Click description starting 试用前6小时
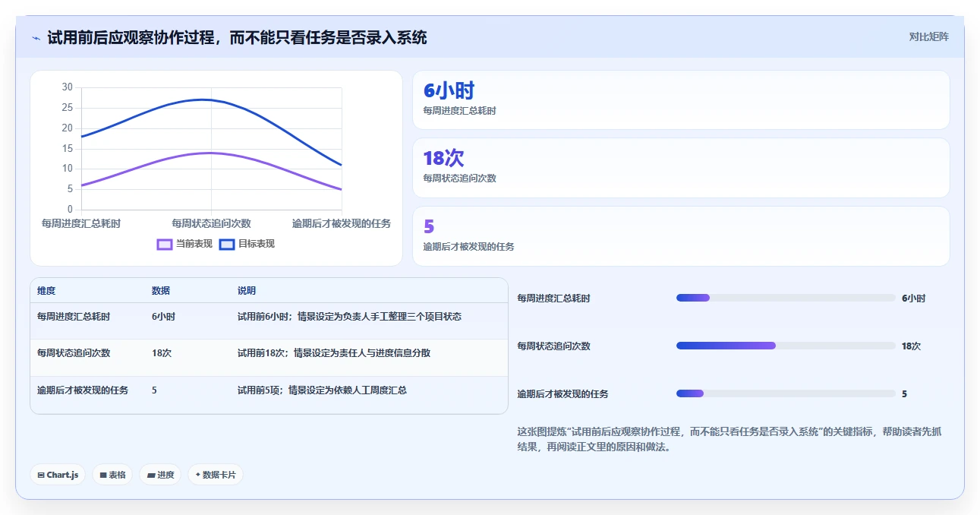The width and height of the screenshot is (980, 515). (349, 317)
